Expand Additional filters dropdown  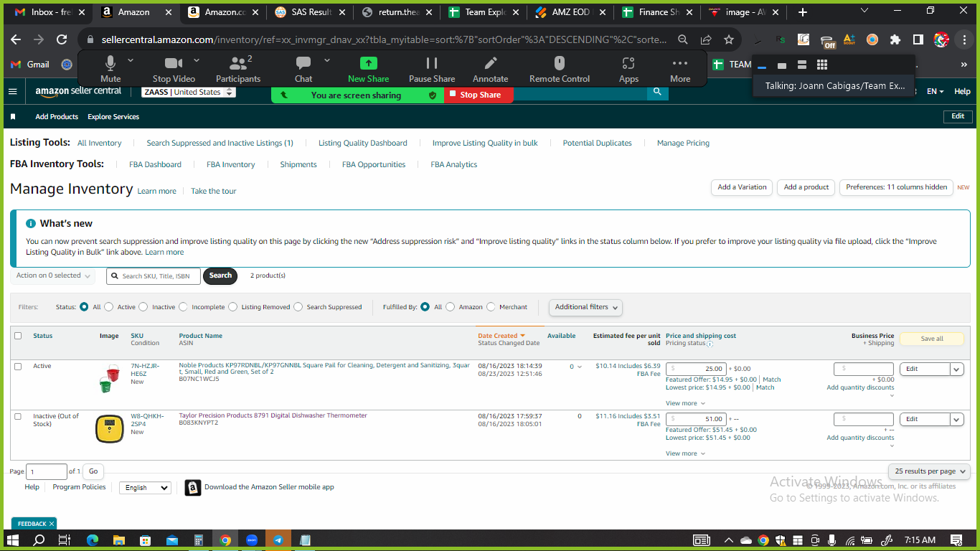click(x=585, y=307)
